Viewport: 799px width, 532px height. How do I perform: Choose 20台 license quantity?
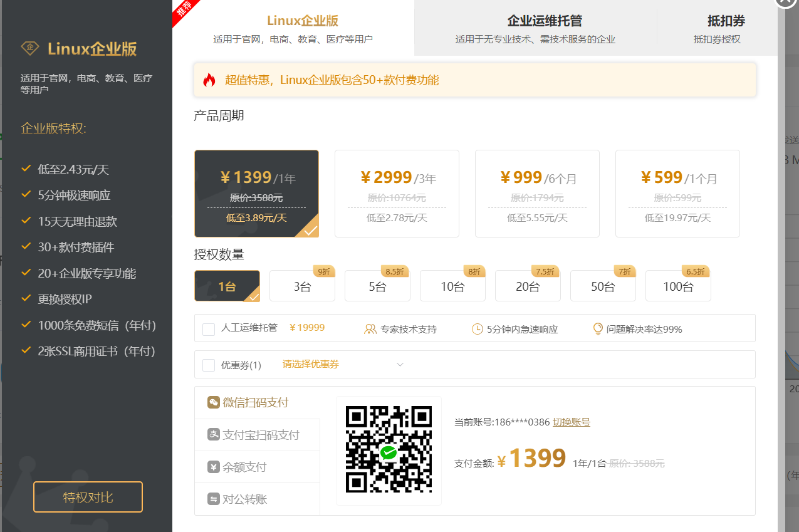[528, 286]
